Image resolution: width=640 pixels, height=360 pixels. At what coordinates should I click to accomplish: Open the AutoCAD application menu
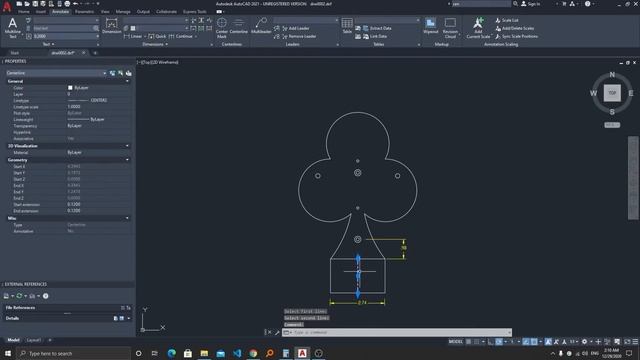[7, 7]
